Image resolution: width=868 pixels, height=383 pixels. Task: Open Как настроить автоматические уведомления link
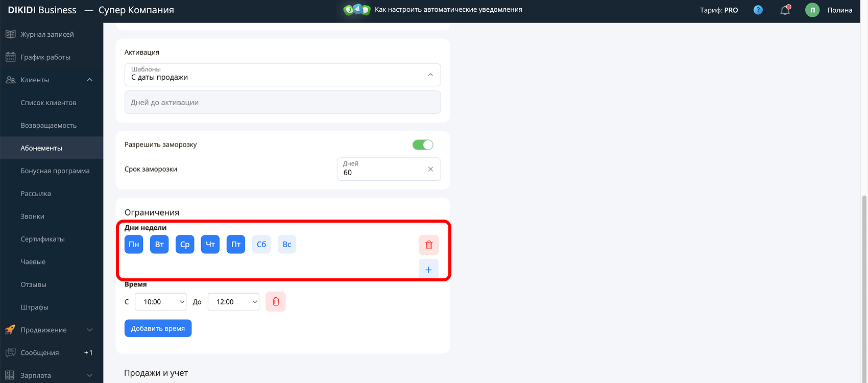(448, 10)
